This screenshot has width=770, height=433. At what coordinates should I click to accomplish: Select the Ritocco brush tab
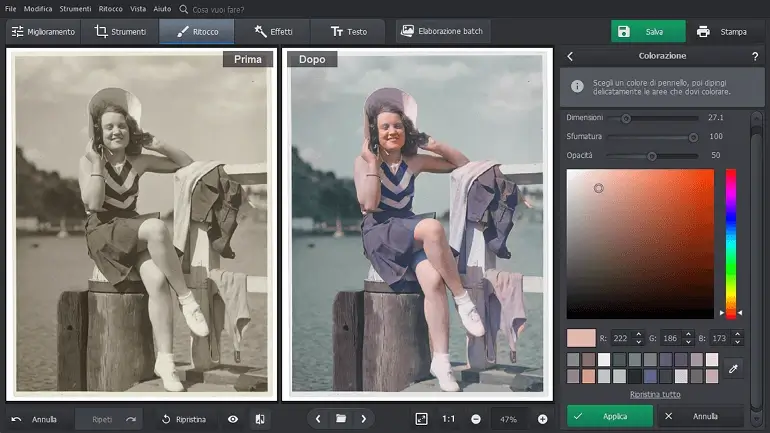(x=197, y=31)
